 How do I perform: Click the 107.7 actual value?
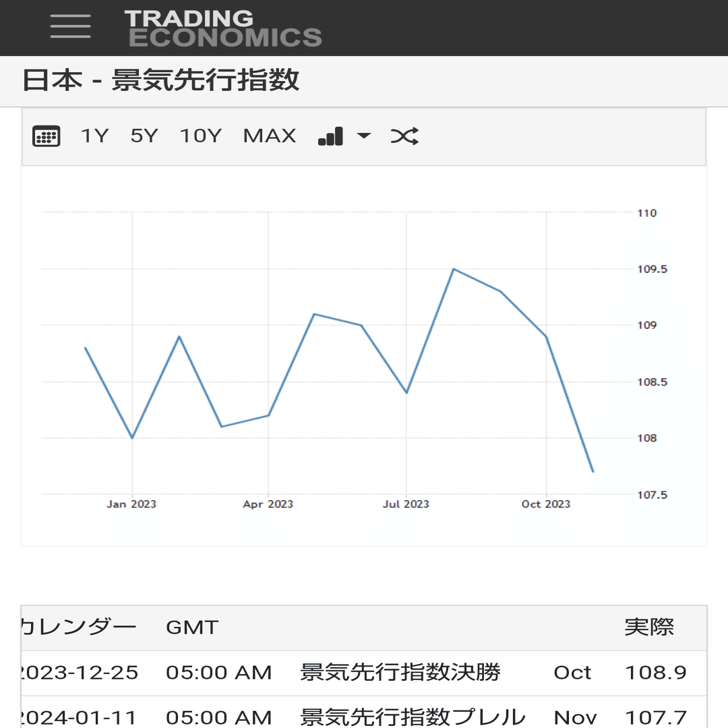(656, 717)
